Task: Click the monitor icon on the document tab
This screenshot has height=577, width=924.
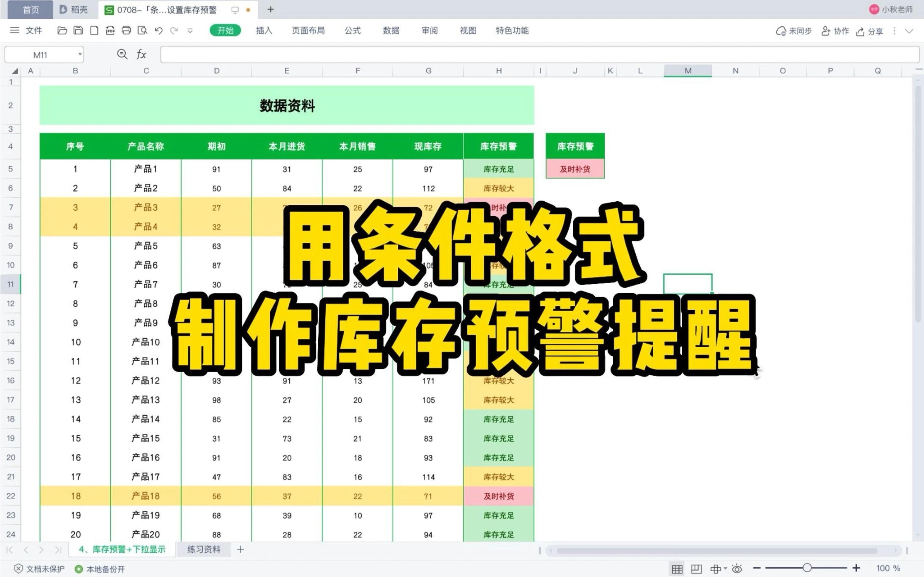Action: [x=235, y=10]
